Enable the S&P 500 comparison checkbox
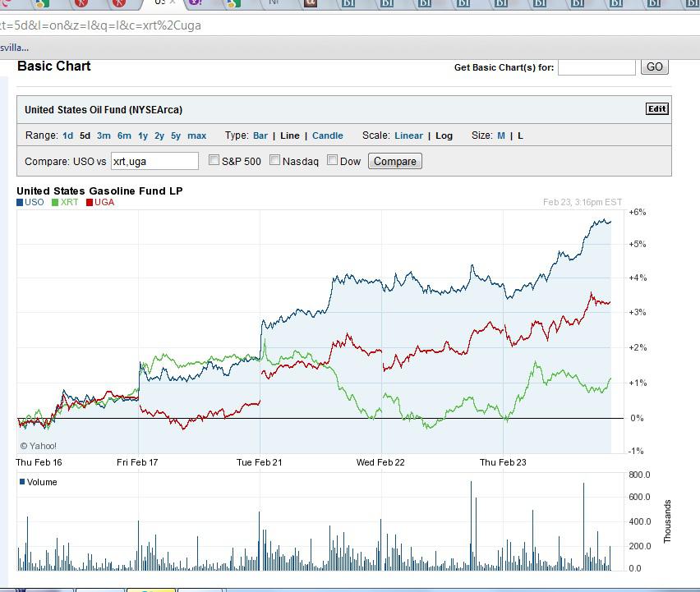700x592 pixels. point(214,160)
